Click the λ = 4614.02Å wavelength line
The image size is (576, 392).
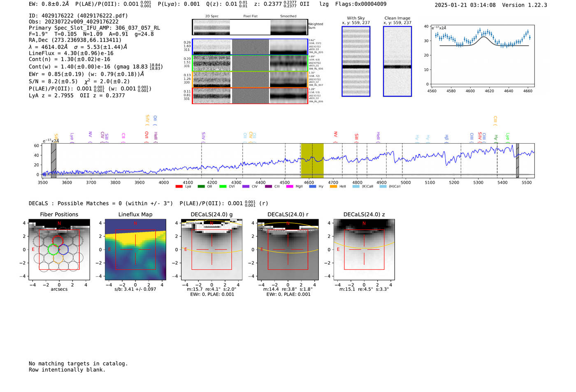tap(78, 47)
